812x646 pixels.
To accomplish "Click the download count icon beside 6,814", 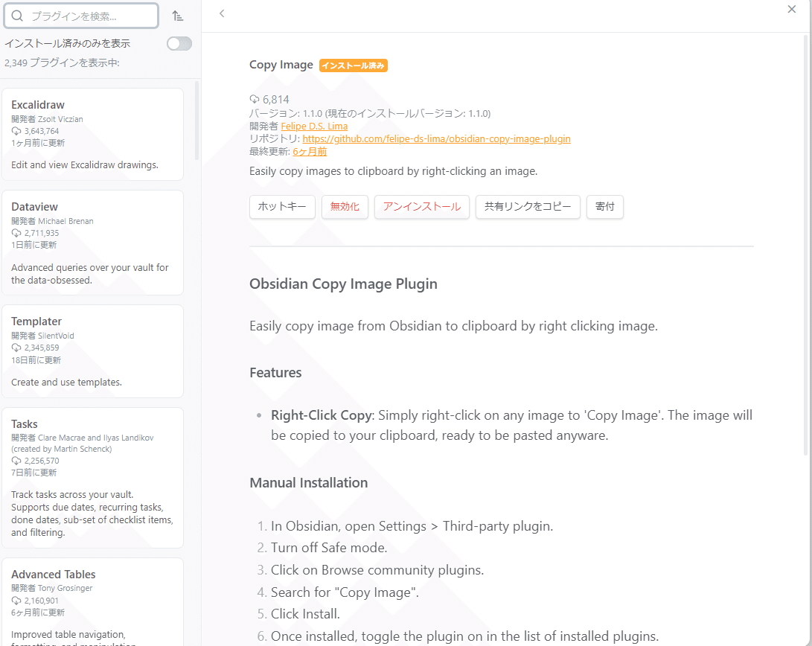I will click(255, 99).
